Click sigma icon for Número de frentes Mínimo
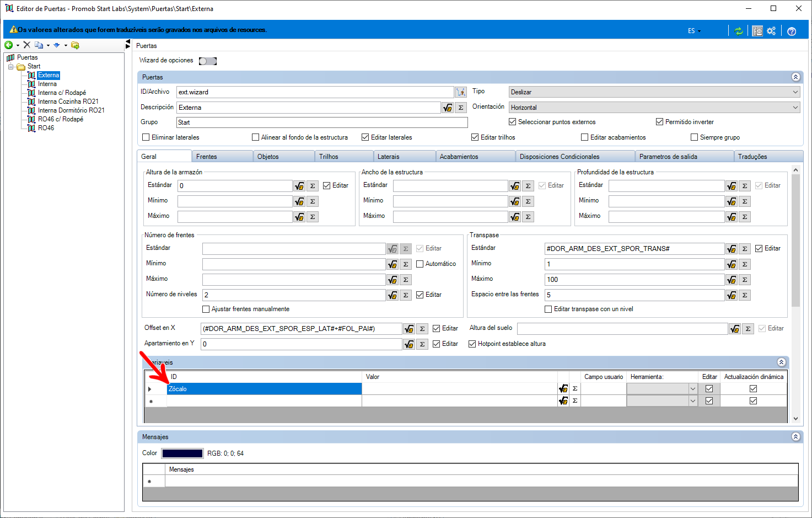 406,264
